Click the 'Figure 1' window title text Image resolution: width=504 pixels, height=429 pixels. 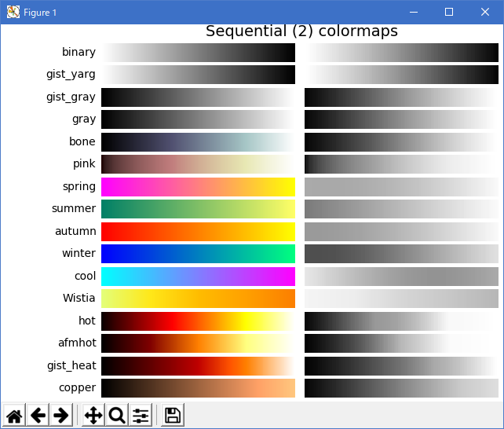tap(40, 13)
